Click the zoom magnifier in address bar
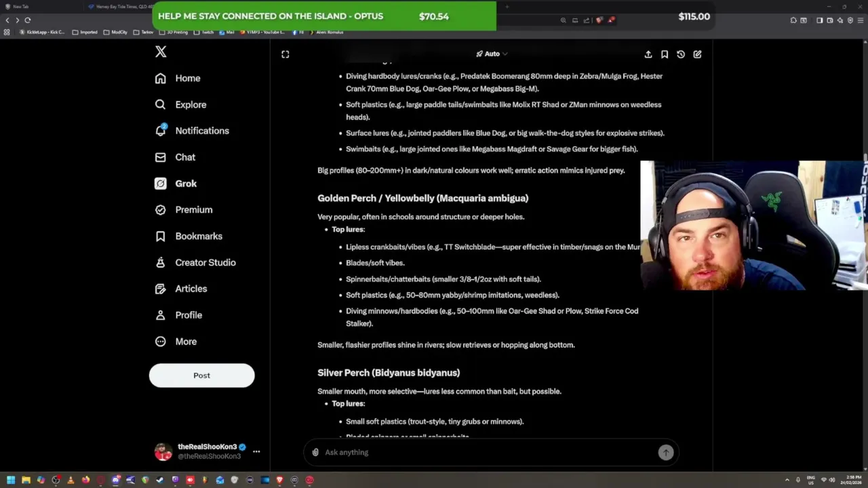The height and width of the screenshot is (488, 868). (x=563, y=20)
